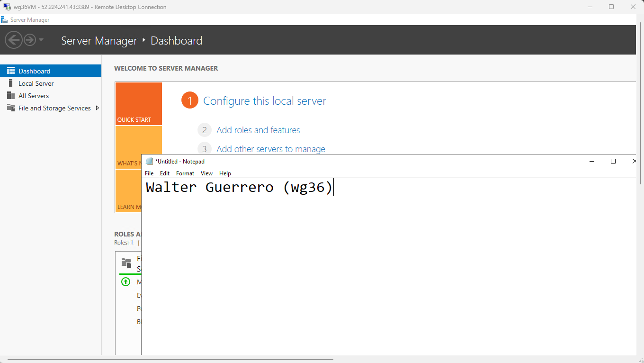This screenshot has height=363, width=644.
Task: Click the Remote Desktop horizontal scrollbar
Action: tap(170, 359)
